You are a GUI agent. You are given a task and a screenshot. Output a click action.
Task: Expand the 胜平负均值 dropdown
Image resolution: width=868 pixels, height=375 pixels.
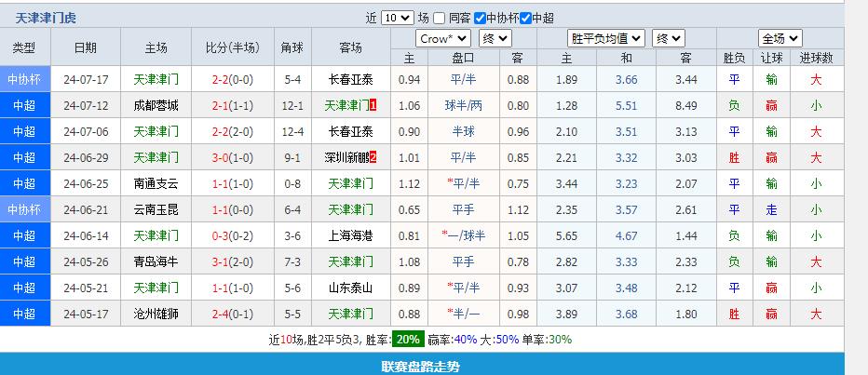pos(606,38)
